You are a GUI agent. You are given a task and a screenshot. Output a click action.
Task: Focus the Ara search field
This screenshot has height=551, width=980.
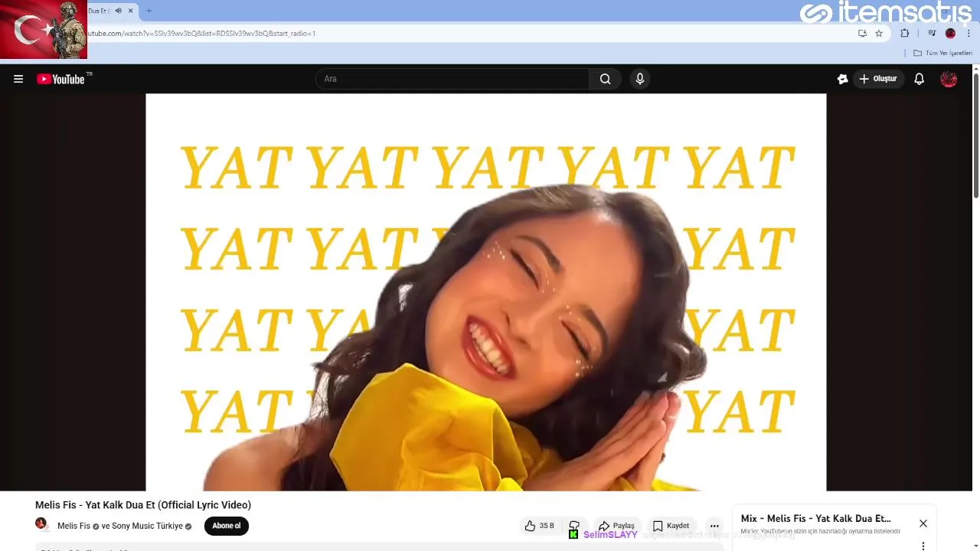coord(452,79)
